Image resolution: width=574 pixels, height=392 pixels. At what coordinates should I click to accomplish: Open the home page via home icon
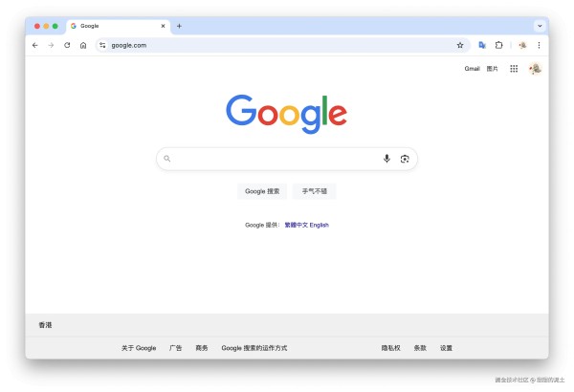tap(83, 45)
